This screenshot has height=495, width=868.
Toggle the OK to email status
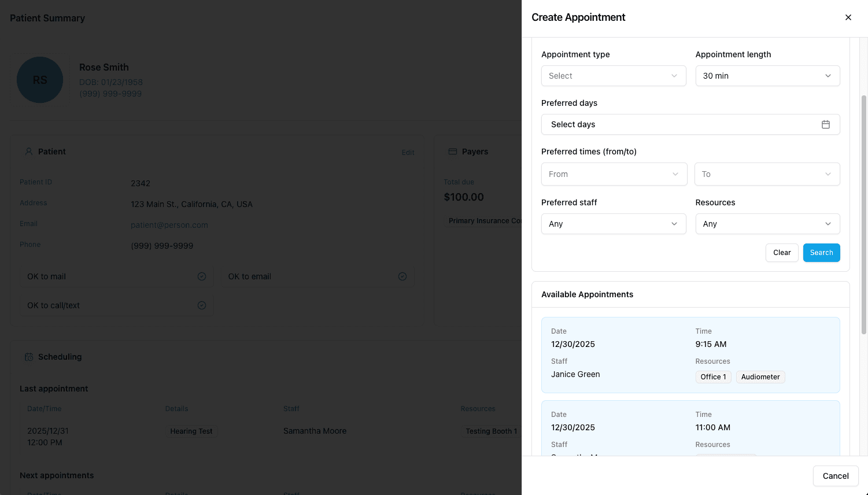pos(402,276)
